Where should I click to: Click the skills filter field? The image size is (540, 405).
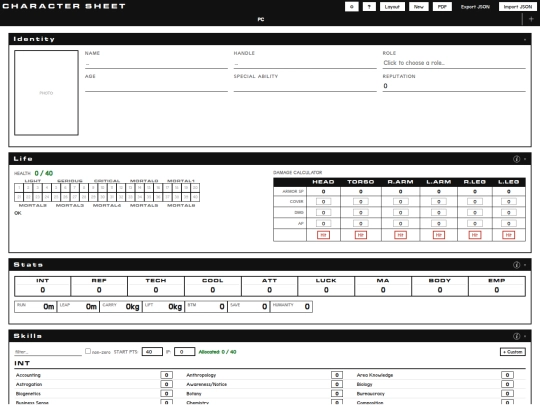(x=48, y=352)
